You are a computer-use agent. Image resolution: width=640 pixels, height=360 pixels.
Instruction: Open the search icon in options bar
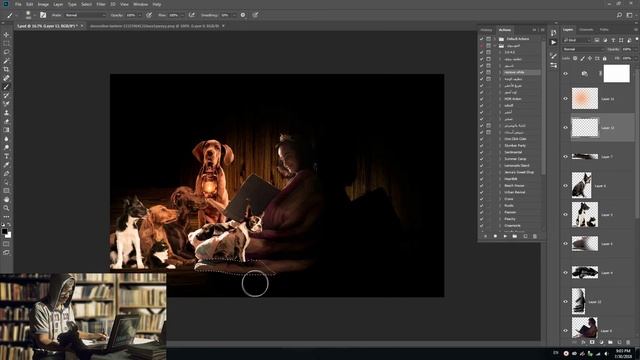click(619, 15)
